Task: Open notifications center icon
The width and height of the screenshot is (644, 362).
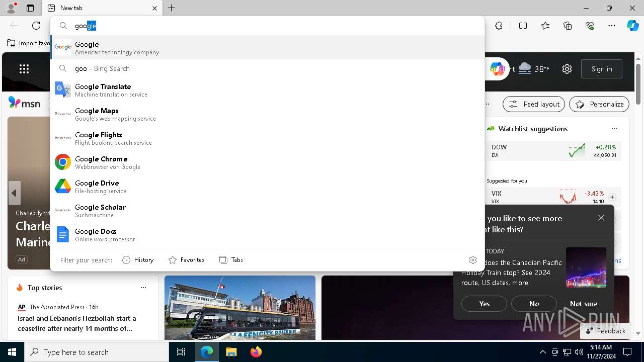Action: 627,352
